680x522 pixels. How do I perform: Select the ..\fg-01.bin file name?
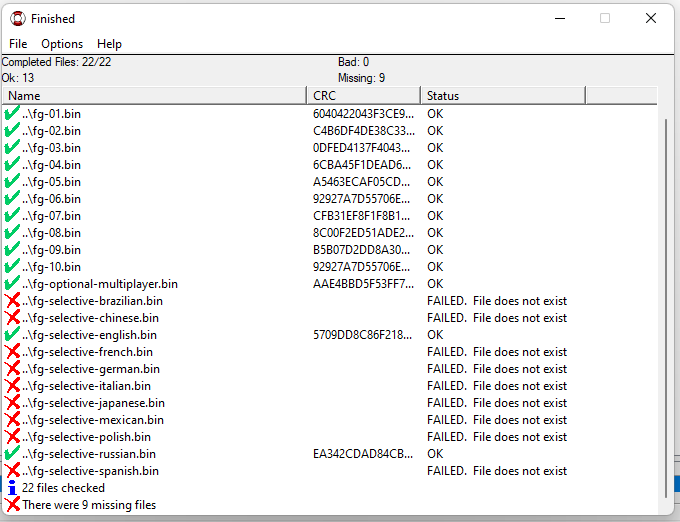coord(51,114)
